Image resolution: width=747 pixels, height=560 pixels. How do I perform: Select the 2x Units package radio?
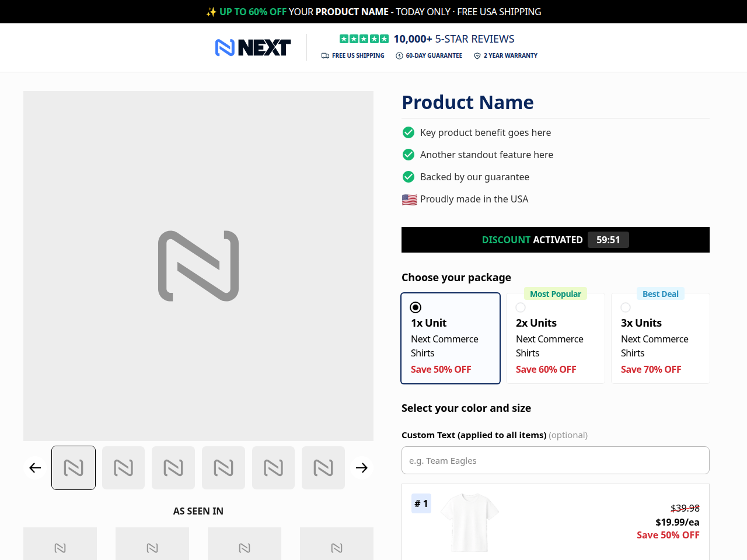[x=521, y=307]
